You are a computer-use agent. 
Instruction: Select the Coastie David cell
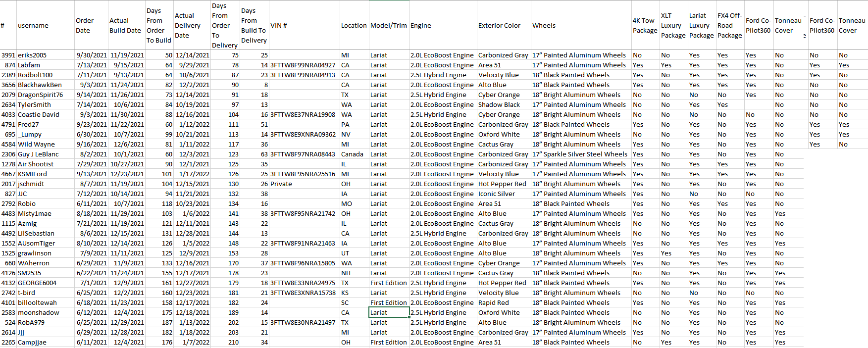(45, 114)
